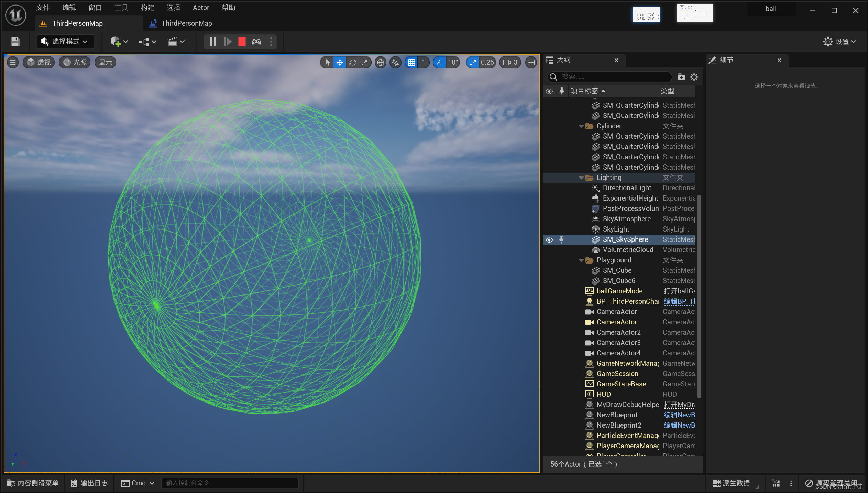The width and height of the screenshot is (868, 493).
Task: Expand the Lighting folder in outliner
Action: coord(581,177)
